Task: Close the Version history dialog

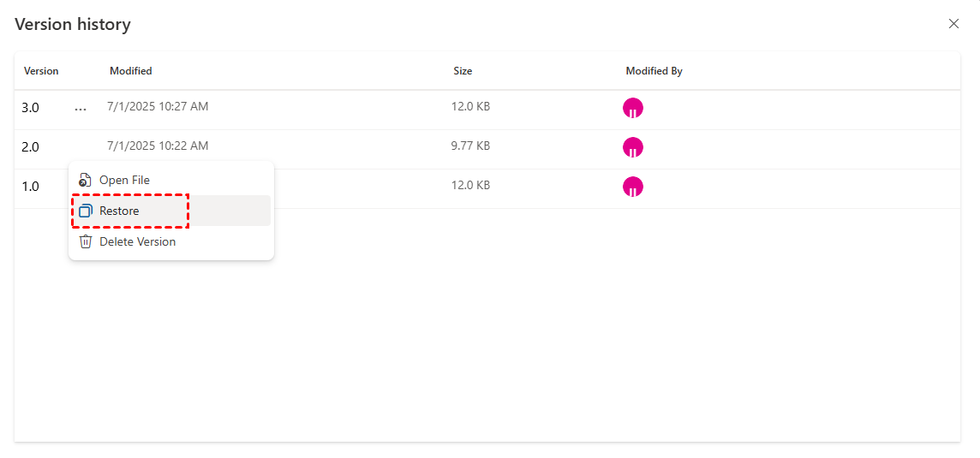Action: coord(953,24)
